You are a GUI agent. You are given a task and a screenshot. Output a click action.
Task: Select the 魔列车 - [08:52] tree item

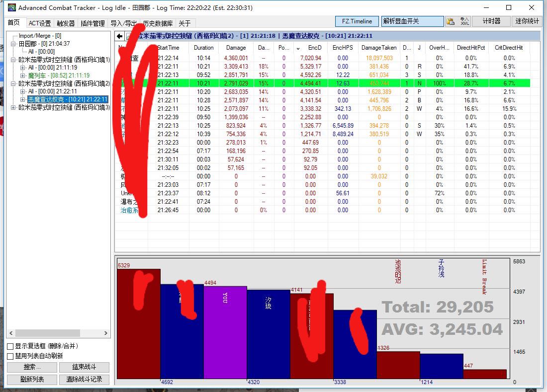[x=59, y=76]
